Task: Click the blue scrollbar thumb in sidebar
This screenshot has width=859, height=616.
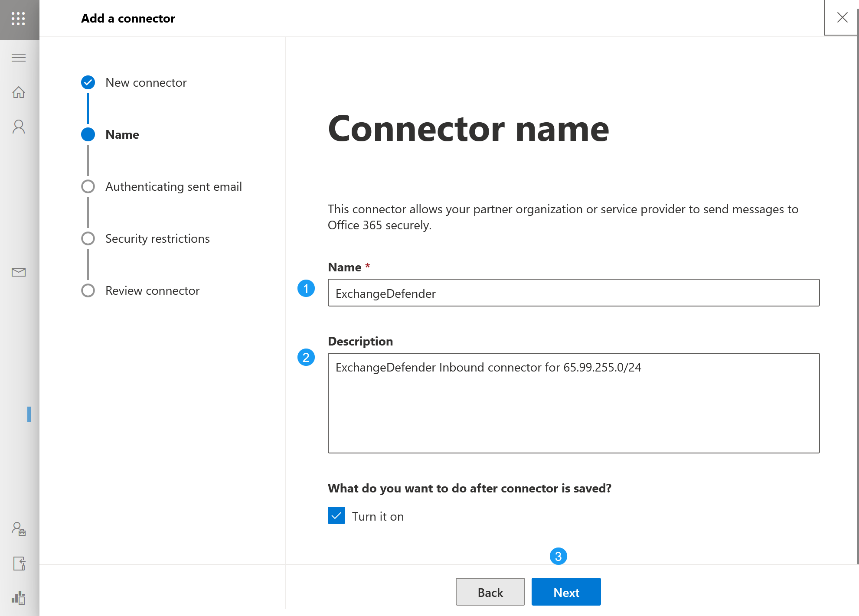Action: pos(29,415)
